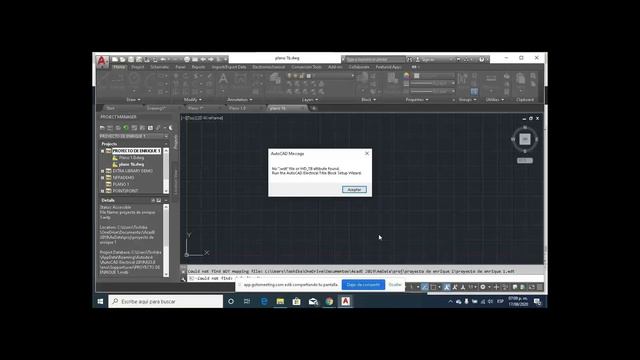Expand the Annotation panel dropdown

[240, 100]
